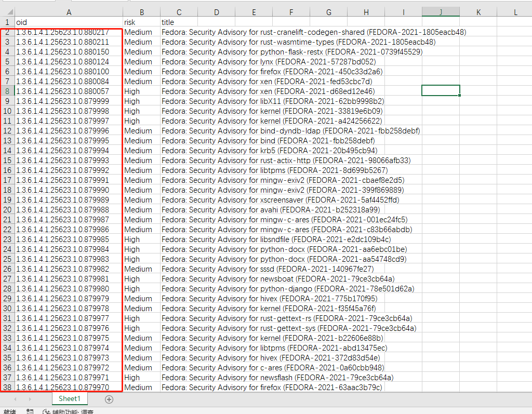Click the macro record status bar icon
The height and width of the screenshot is (414, 532).
coord(30,411)
